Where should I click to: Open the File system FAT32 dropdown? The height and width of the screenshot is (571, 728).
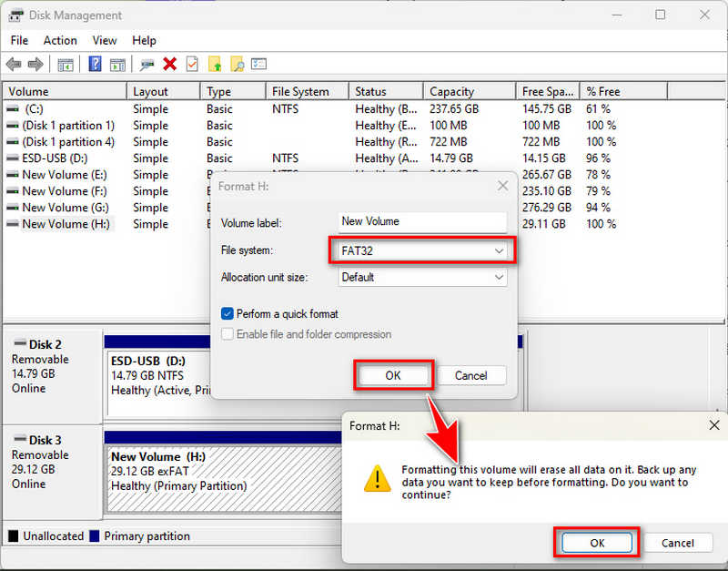(422, 250)
